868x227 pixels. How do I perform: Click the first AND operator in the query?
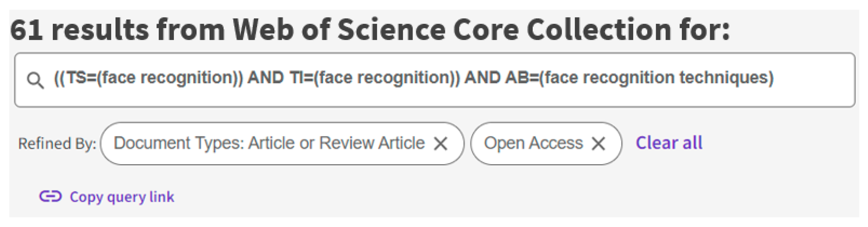pos(265,78)
